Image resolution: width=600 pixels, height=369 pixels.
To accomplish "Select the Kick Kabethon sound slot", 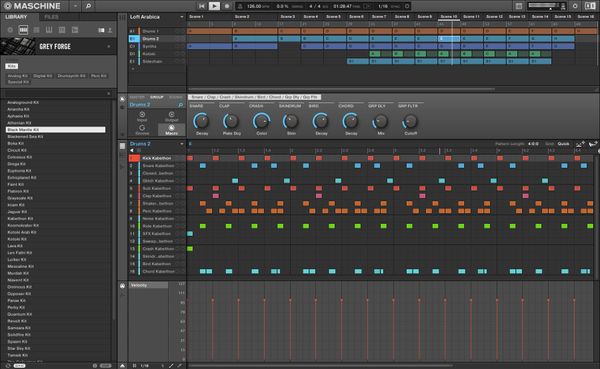I will pos(157,158).
